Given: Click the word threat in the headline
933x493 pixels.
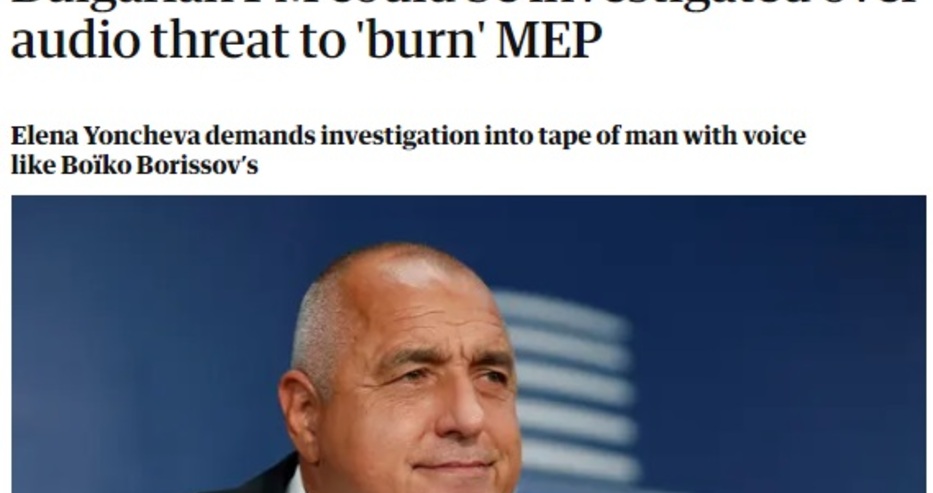Looking at the screenshot, I should [219, 39].
